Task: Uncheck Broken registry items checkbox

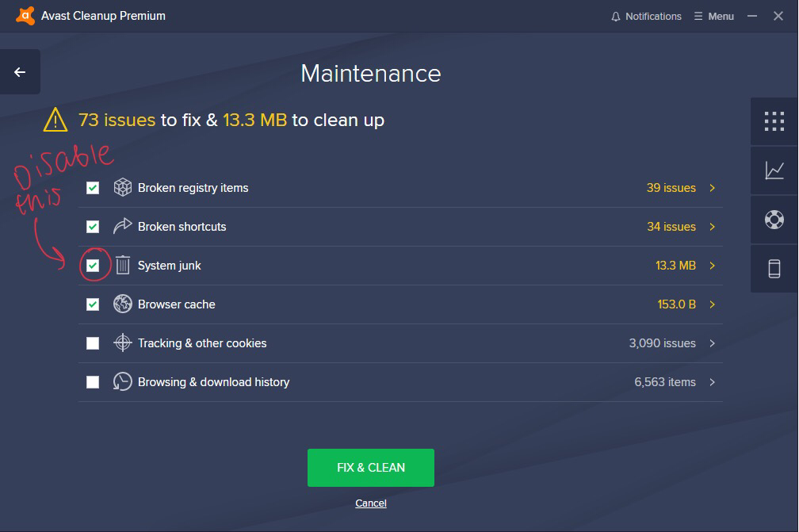Action: 93,188
